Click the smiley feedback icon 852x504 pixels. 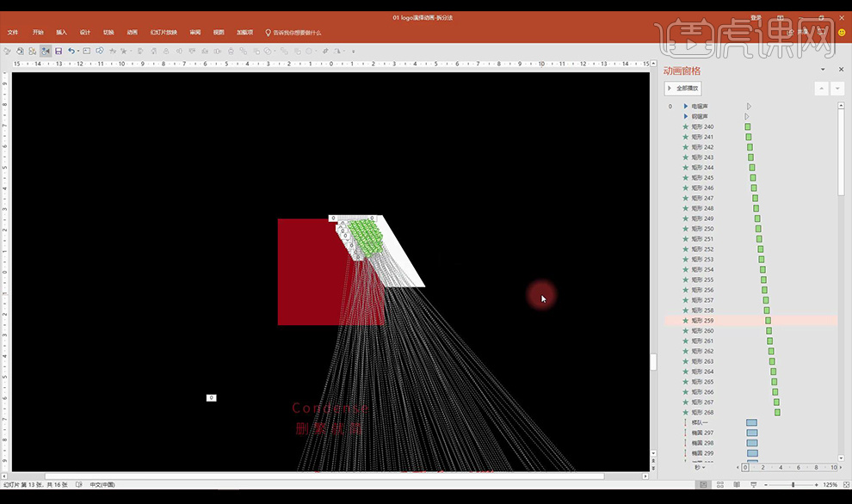(841, 32)
